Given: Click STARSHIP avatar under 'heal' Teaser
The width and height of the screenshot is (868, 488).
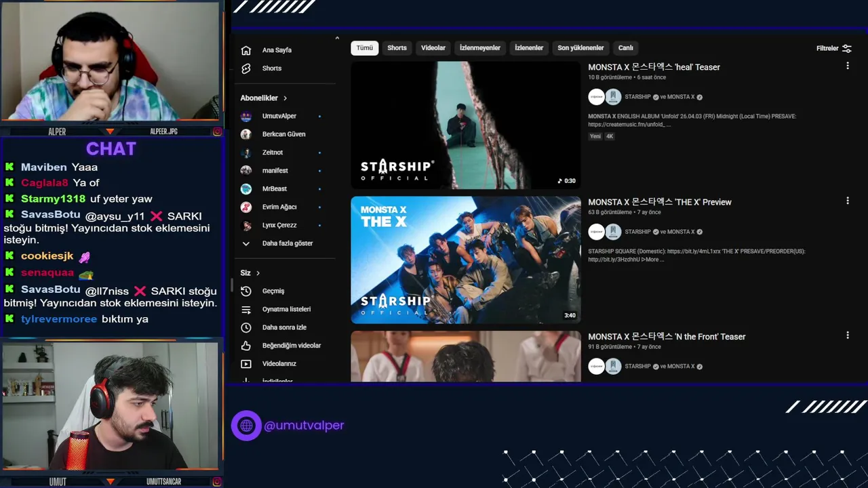Looking at the screenshot, I should point(597,97).
